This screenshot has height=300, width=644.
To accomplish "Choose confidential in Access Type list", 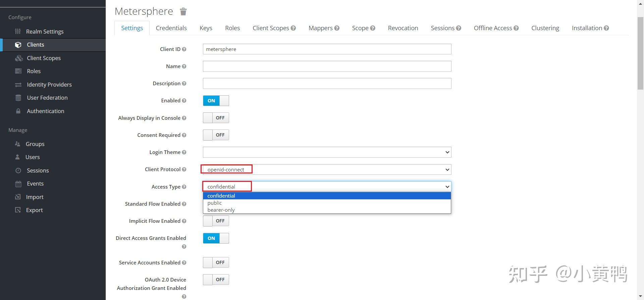I will (327, 196).
